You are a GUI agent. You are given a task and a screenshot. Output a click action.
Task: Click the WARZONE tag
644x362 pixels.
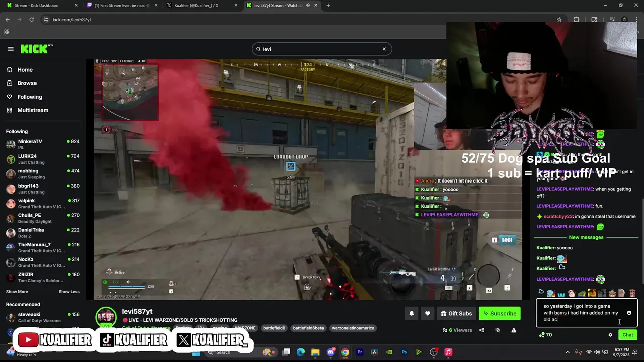245,328
